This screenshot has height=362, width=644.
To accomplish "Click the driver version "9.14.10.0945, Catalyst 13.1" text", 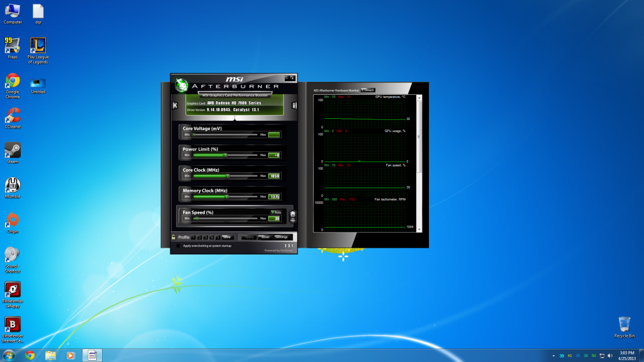I will coord(233,110).
